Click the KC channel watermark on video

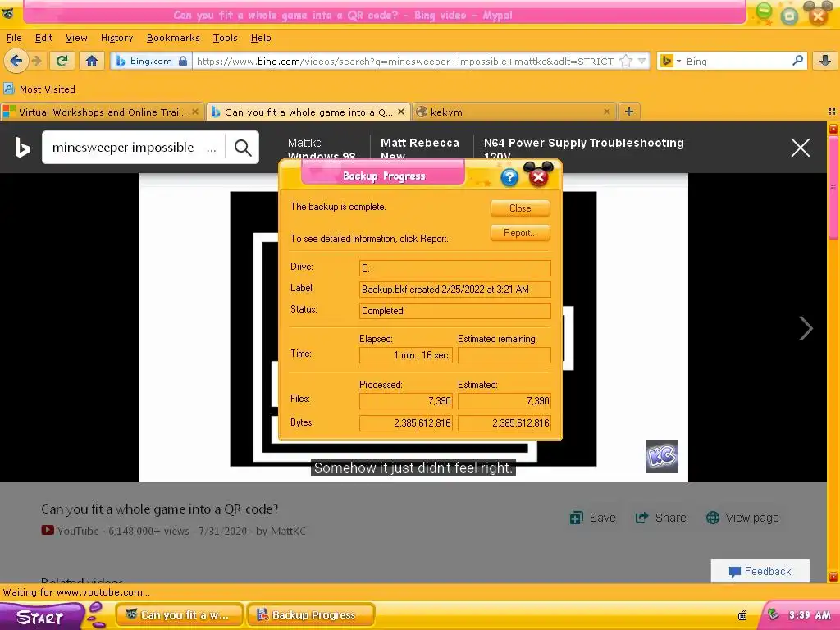[662, 456]
